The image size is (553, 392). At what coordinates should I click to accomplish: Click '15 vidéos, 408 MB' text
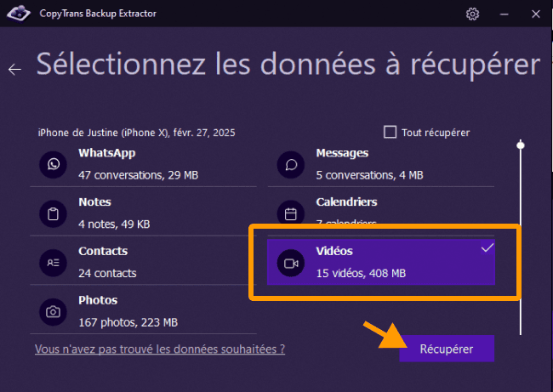(361, 273)
